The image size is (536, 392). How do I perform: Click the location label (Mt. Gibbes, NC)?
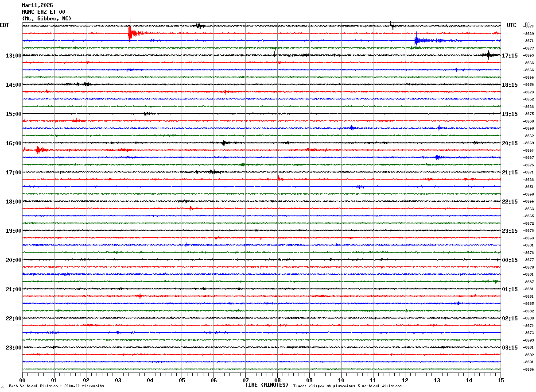[x=47, y=19]
